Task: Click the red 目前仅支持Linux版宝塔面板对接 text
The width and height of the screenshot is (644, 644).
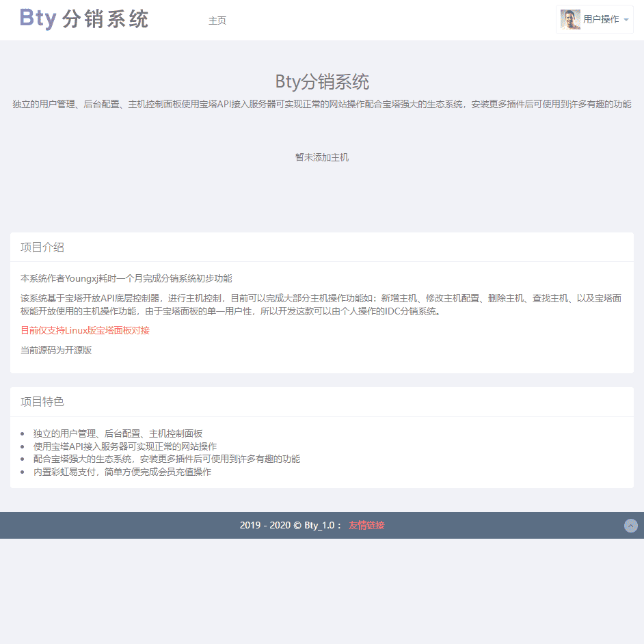Action: 85,330
